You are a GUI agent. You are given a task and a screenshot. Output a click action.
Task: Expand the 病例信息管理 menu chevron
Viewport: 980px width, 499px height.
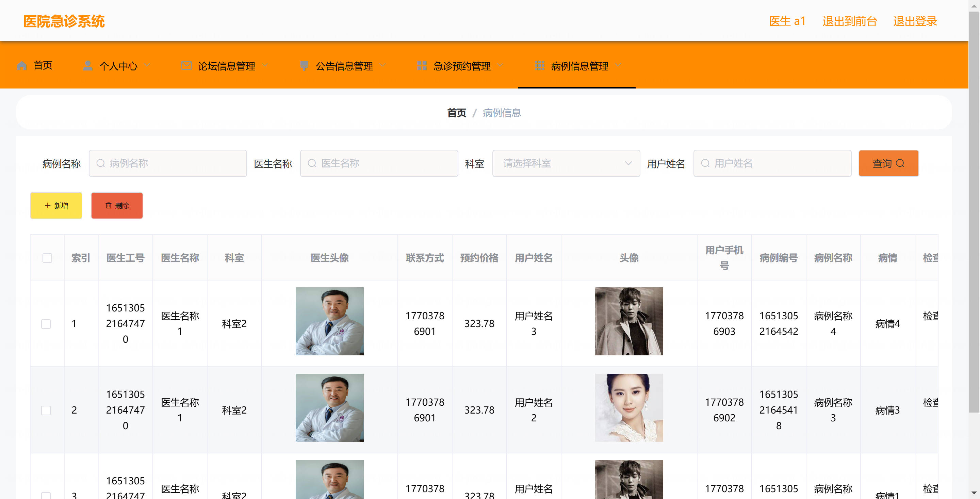click(618, 65)
